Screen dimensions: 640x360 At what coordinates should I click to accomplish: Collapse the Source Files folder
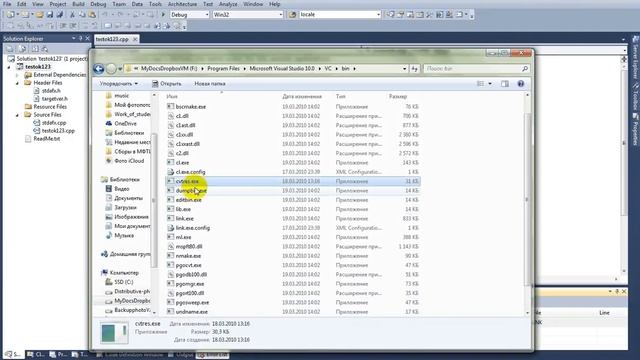coord(17,115)
